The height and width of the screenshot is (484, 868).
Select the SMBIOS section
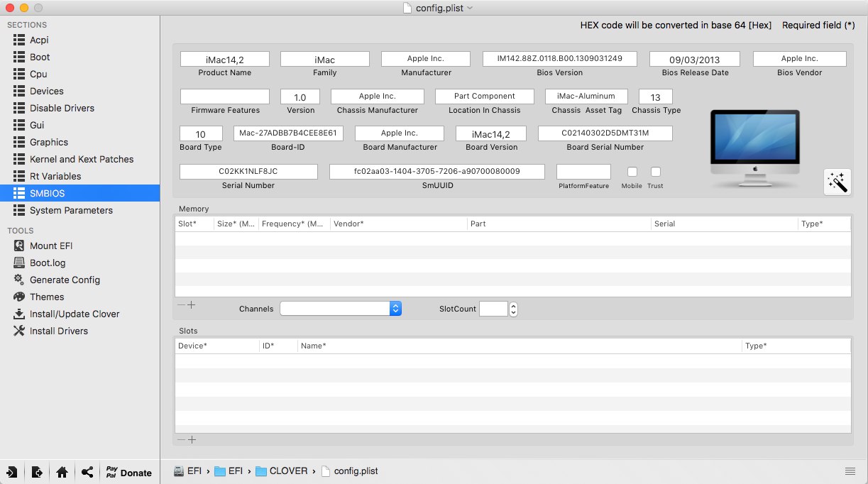click(x=79, y=193)
